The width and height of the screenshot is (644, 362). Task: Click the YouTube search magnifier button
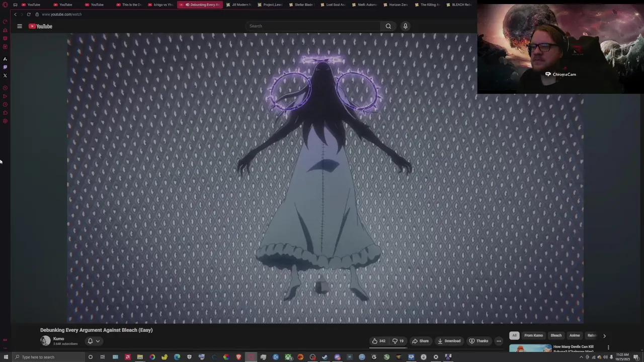pyautogui.click(x=388, y=26)
